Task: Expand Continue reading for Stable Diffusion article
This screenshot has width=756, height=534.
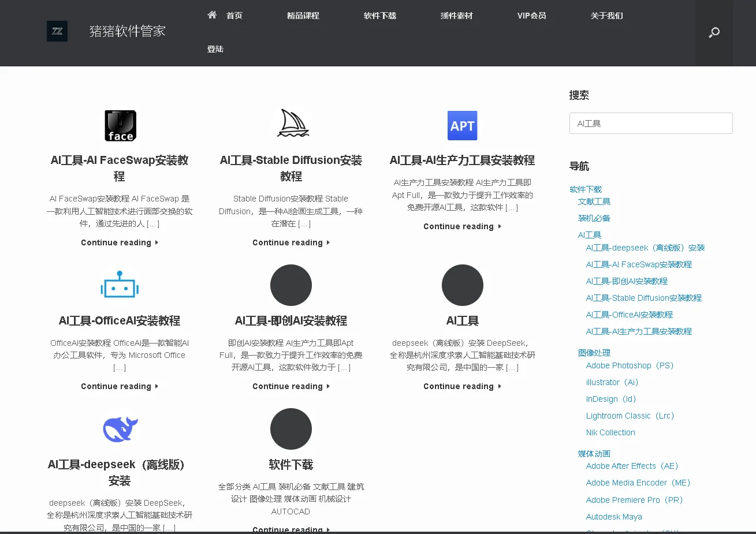Action: click(291, 242)
